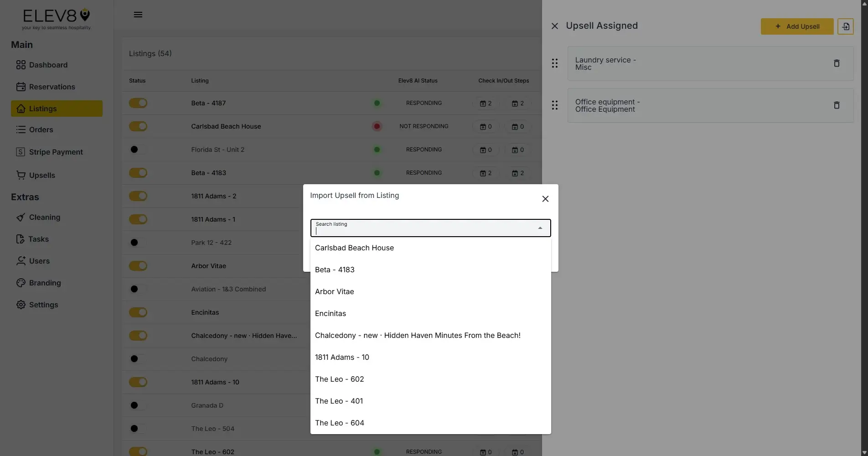
Task: Click the red status dot for Carlsbad Beach House
Action: click(x=377, y=126)
